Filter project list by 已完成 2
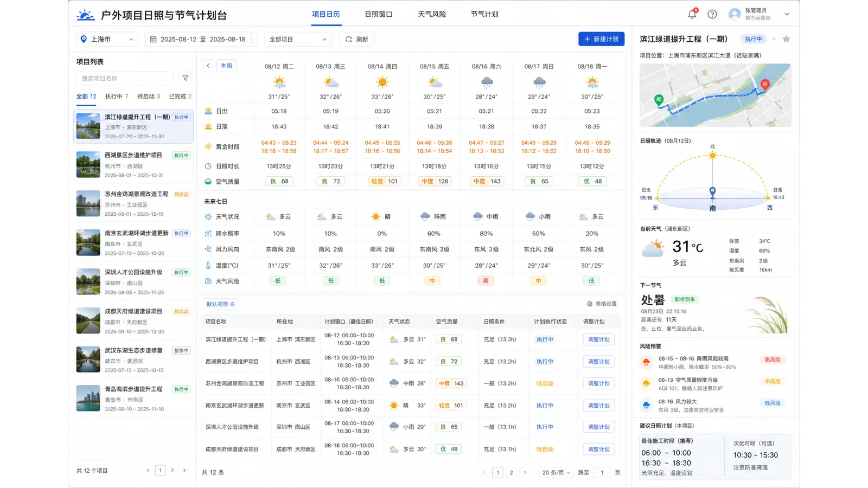Viewport: 868px width, 488px height. click(x=180, y=97)
